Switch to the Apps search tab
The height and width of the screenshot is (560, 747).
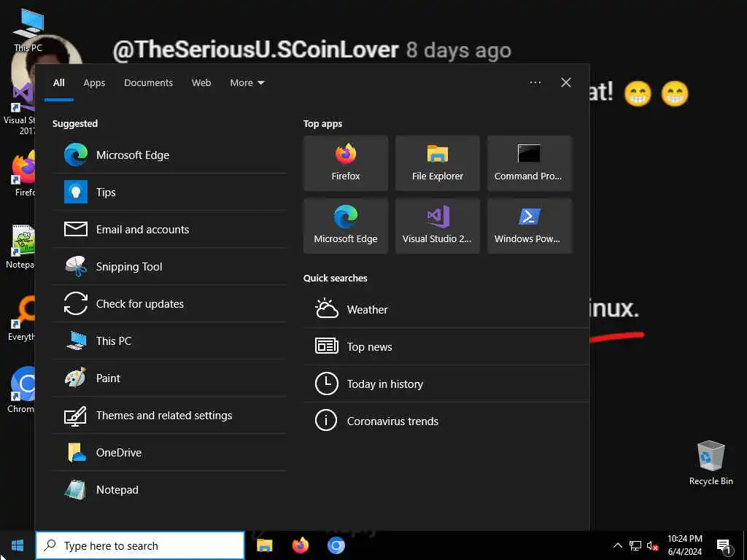tap(94, 83)
